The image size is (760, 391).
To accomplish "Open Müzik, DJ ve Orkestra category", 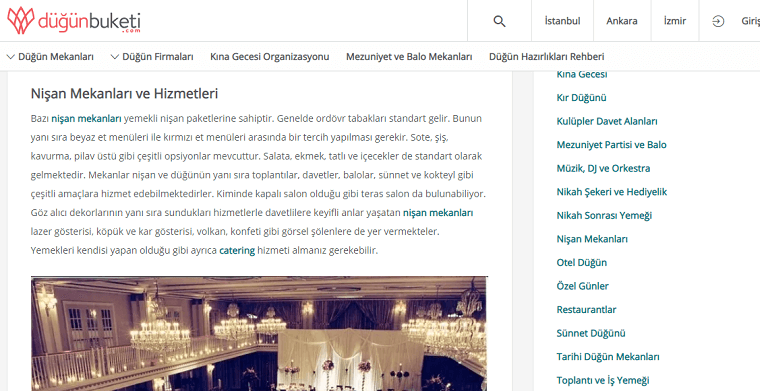I will coord(603,169).
